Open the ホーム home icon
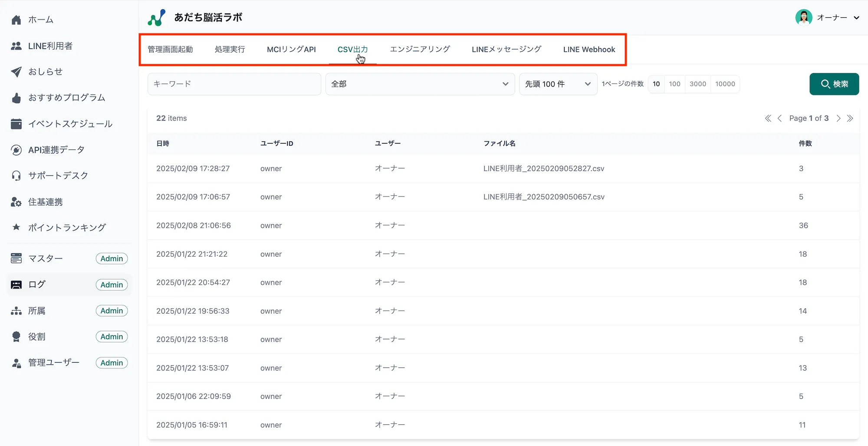 tap(16, 19)
